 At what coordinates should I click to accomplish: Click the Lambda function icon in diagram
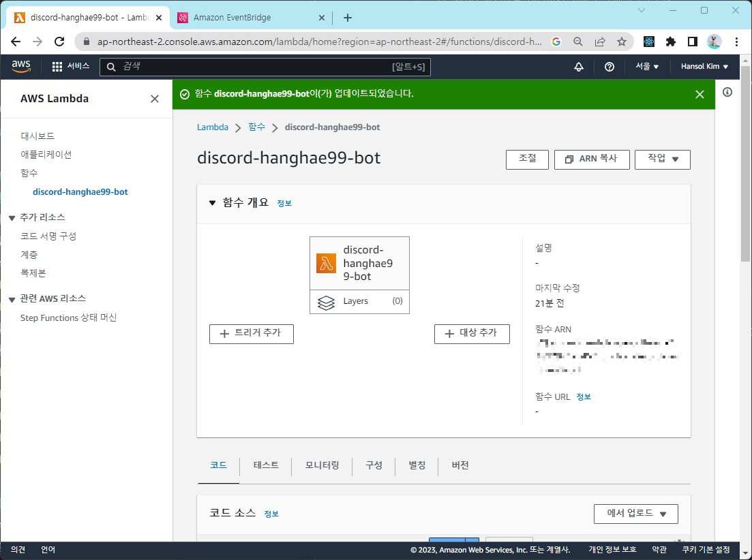[x=326, y=263]
